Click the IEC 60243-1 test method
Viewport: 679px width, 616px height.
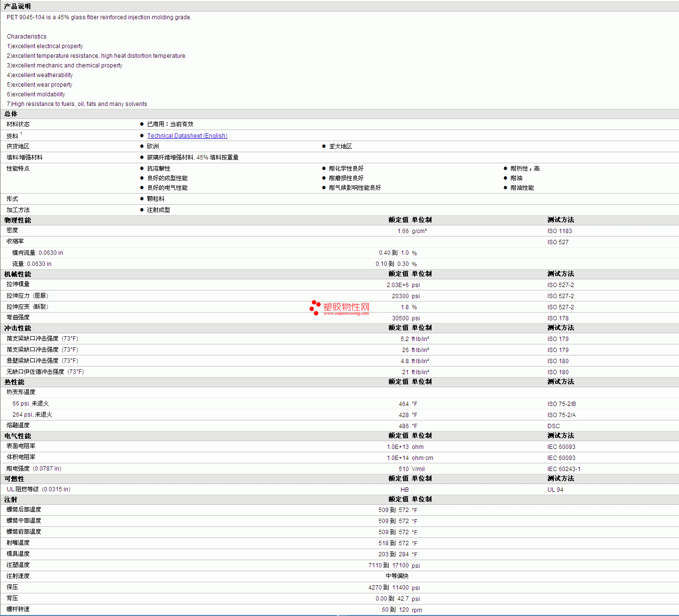[563, 469]
